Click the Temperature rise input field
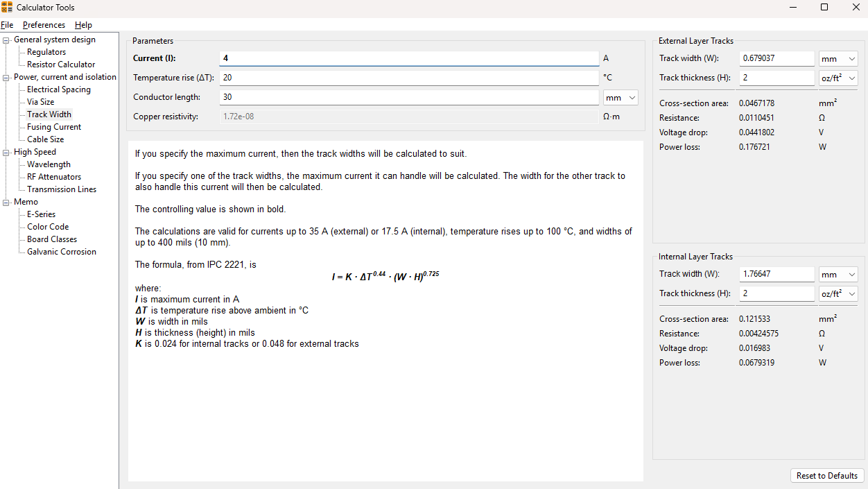The image size is (868, 489). 409,78
